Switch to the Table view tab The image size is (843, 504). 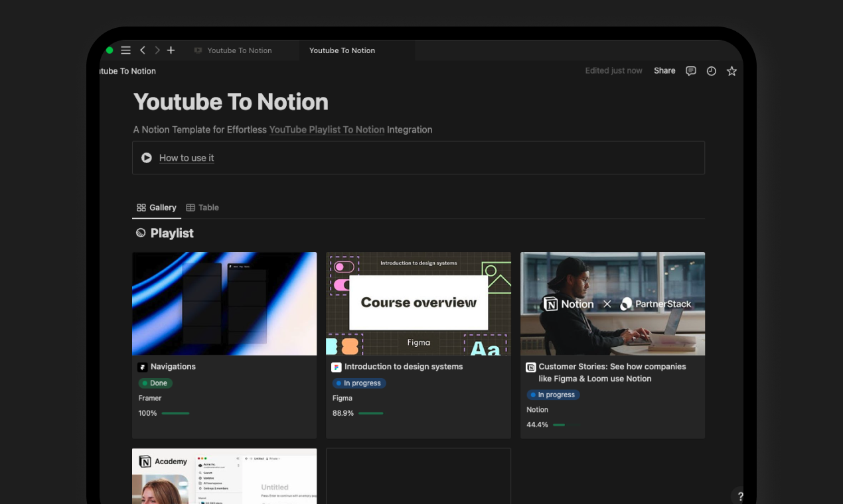click(202, 208)
